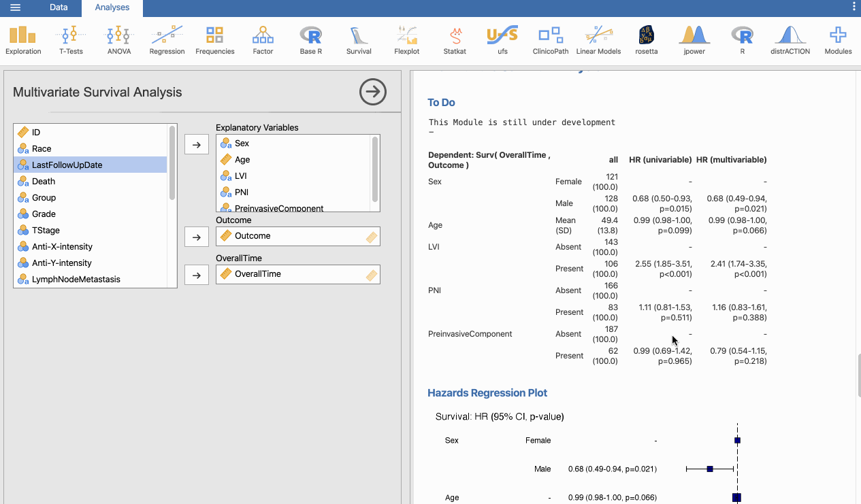Open the Base R module

point(310,41)
